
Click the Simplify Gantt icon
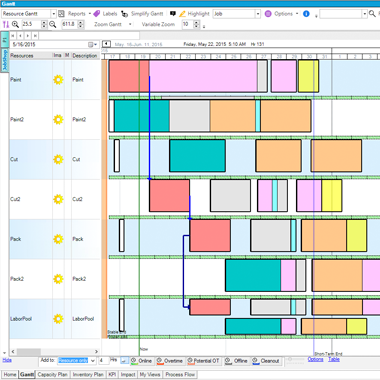pyautogui.click(x=124, y=14)
